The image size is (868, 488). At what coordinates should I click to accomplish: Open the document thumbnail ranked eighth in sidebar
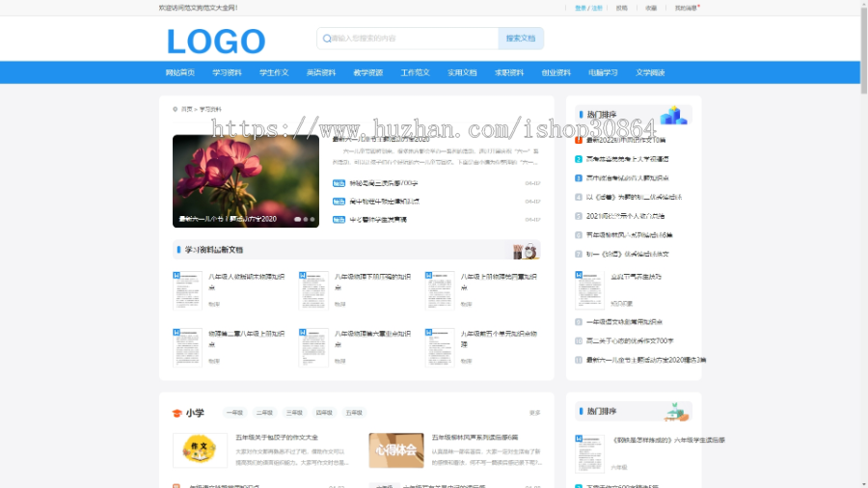[x=589, y=290]
